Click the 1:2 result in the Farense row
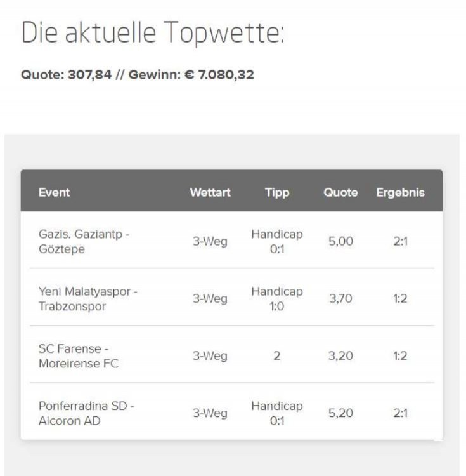 (400, 356)
